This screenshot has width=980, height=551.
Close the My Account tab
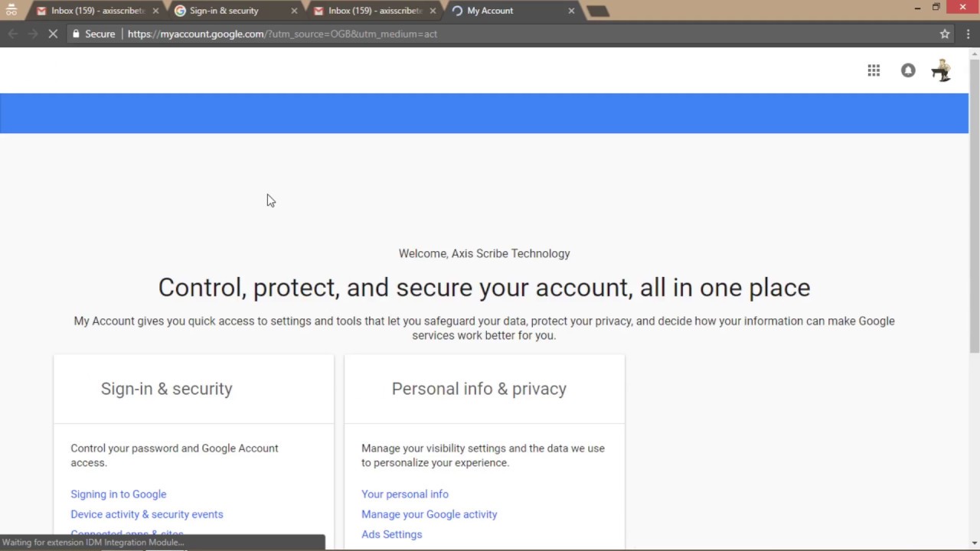pos(571,11)
